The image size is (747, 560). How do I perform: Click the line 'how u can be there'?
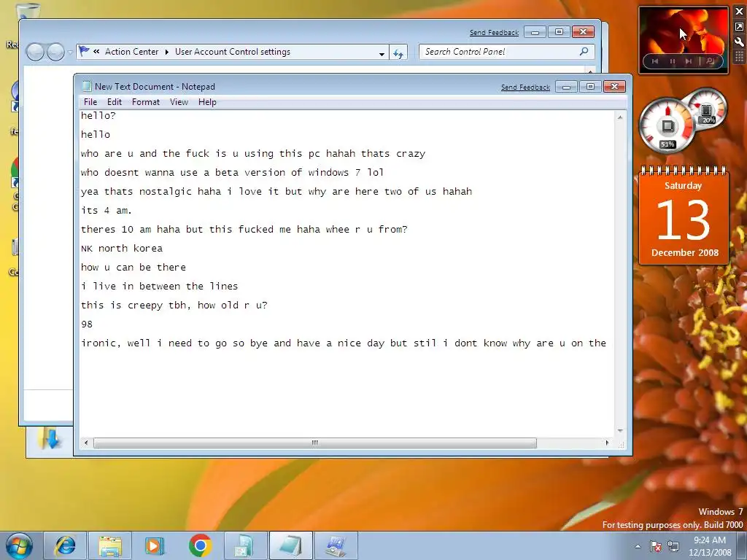tap(133, 268)
